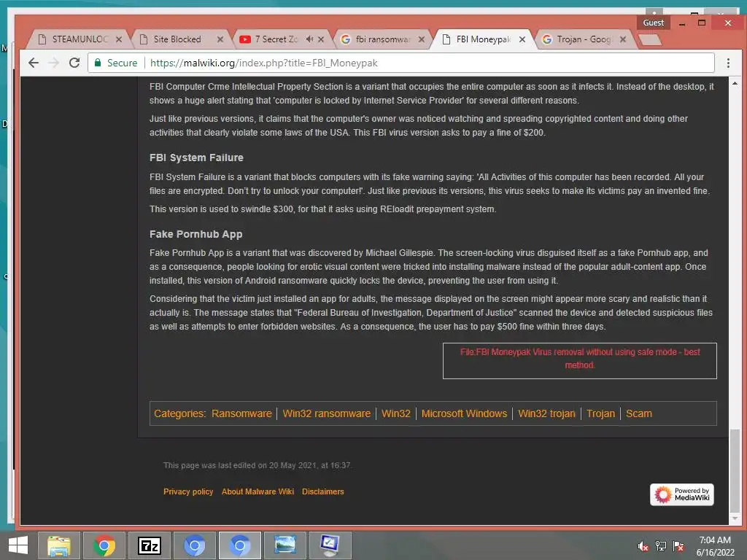Go back with the browser back arrow
This screenshot has height=560, width=747.
34,63
